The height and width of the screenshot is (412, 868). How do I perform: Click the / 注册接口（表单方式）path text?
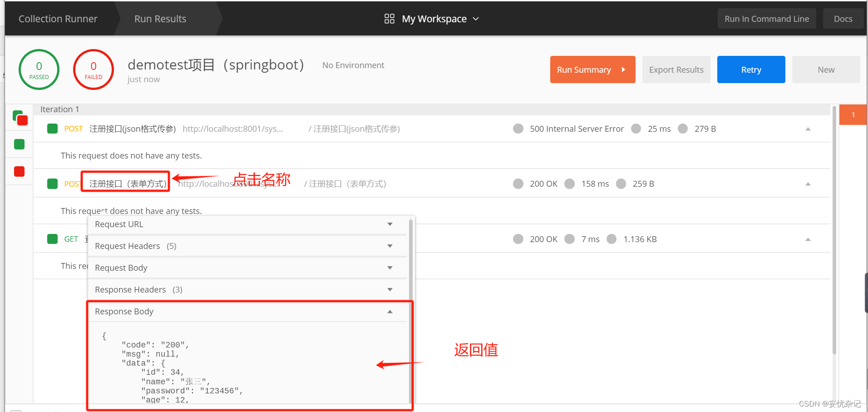(x=345, y=184)
